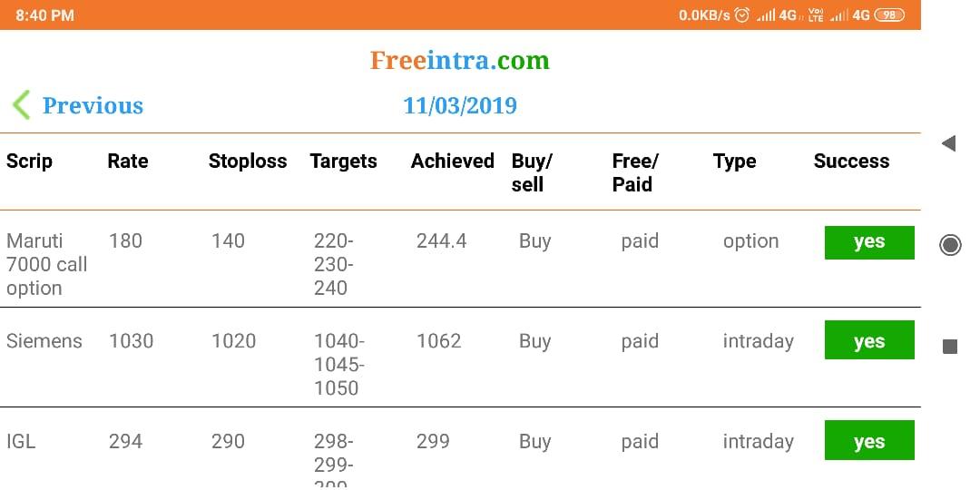Tap the alarm clock status icon
Screen dimensions: 980x490
coord(742,15)
